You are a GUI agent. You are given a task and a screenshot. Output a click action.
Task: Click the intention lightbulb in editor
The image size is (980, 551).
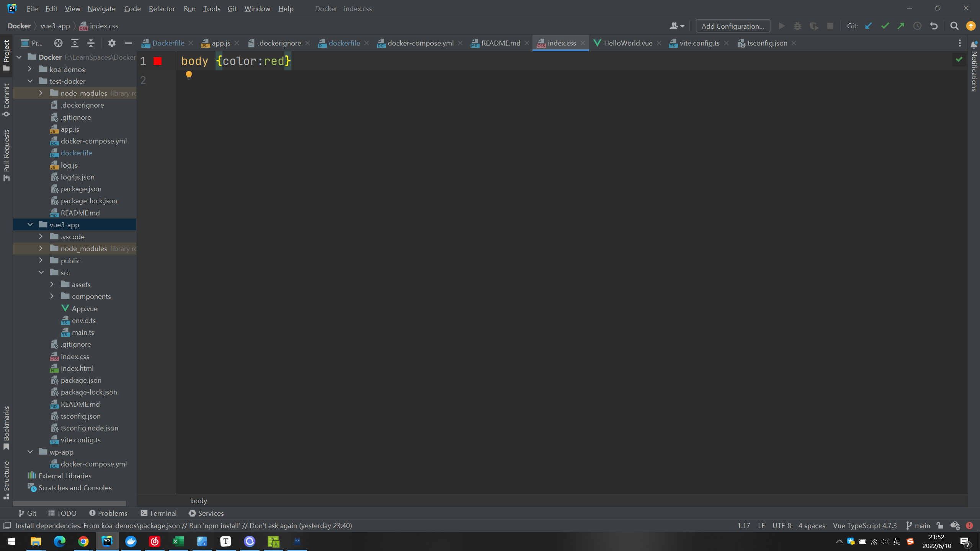tap(189, 75)
